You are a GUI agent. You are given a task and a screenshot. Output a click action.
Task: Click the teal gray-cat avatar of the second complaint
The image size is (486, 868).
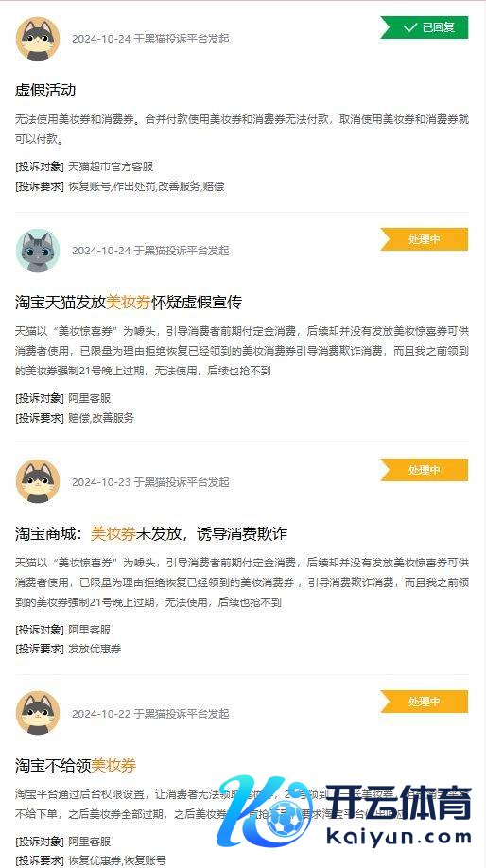(38, 251)
